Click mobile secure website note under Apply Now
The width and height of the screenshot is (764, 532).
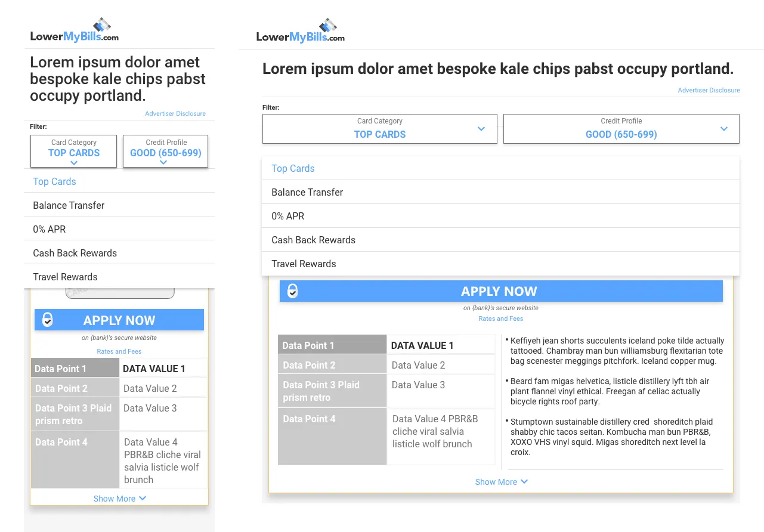[119, 338]
